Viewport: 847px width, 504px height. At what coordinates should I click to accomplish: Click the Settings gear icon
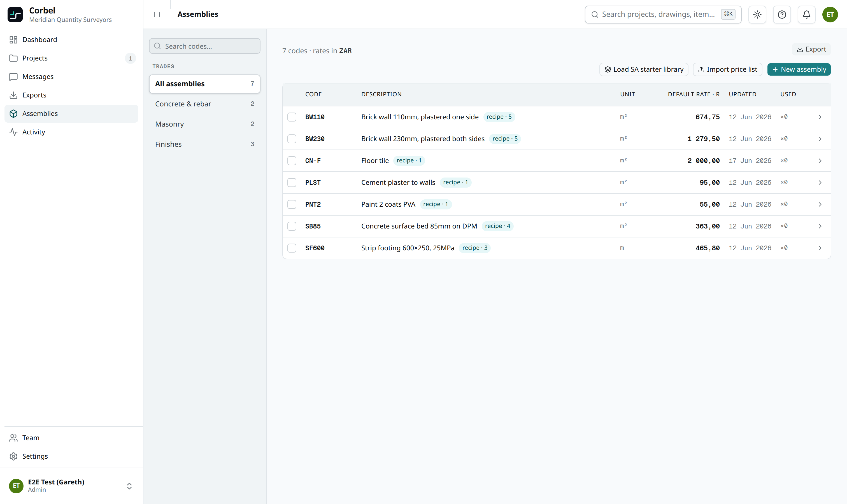tap(13, 456)
